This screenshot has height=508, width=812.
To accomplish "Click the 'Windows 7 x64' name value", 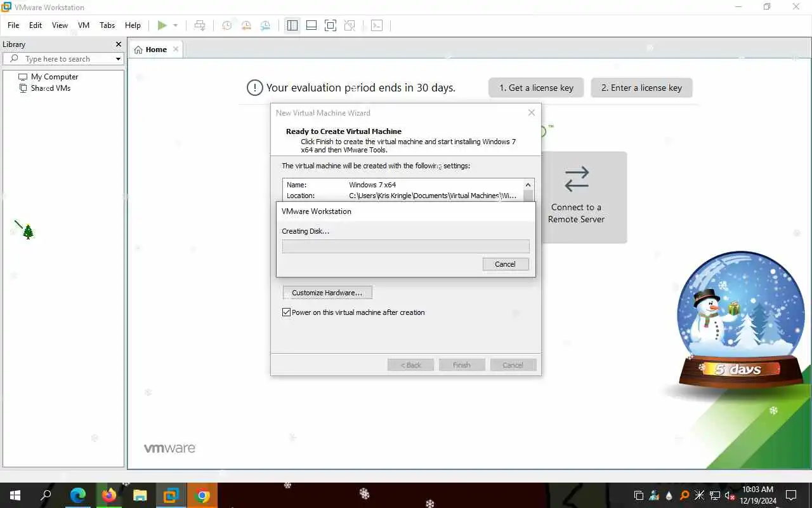I will [372, 185].
